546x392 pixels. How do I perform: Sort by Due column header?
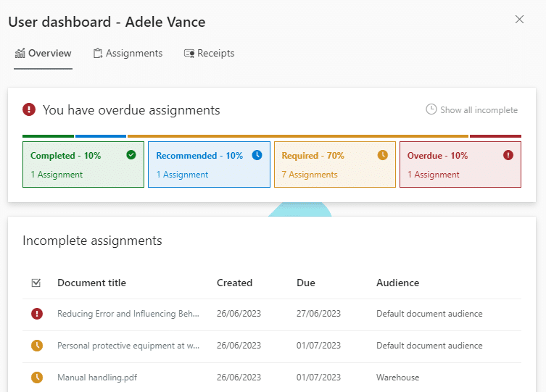[x=306, y=283]
